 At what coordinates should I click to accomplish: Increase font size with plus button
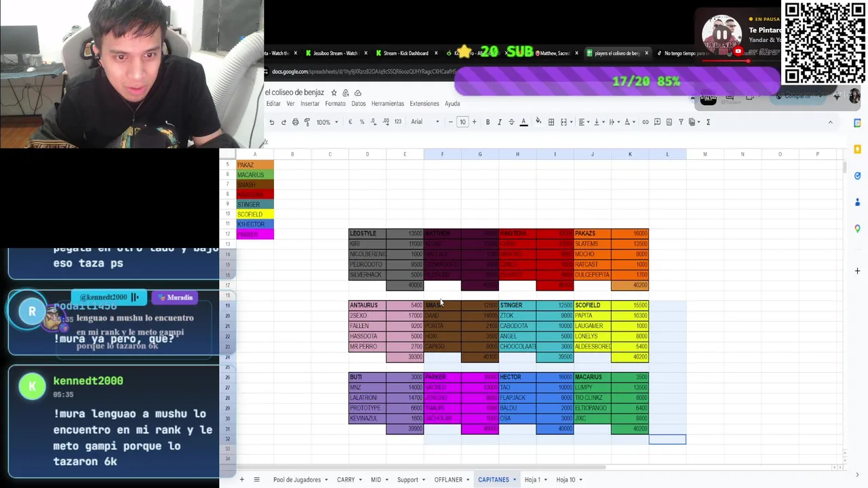click(474, 122)
